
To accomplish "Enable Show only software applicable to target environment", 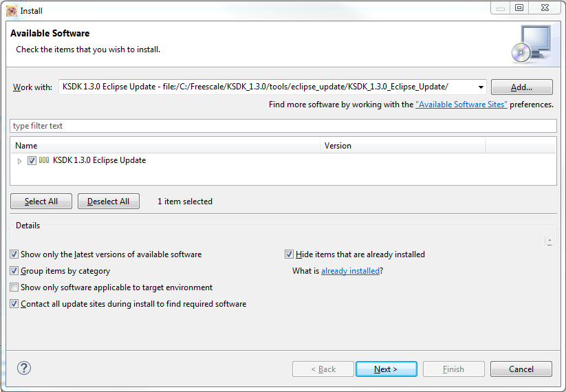I will click(x=14, y=287).
